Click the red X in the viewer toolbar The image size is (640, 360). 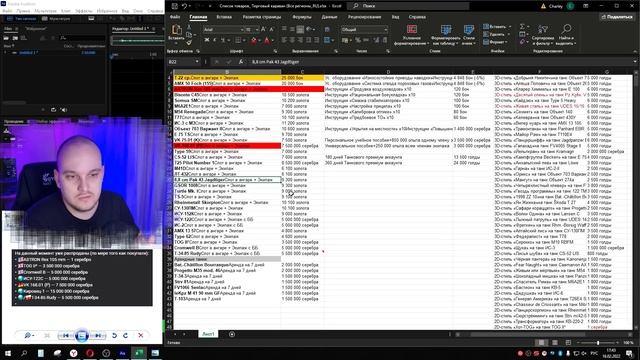[x=140, y=335]
